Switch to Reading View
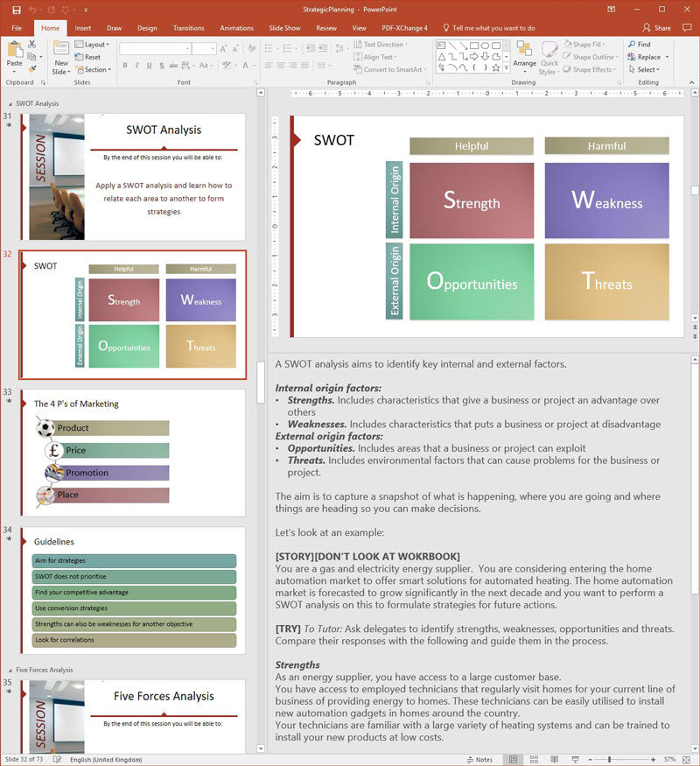 555,759
